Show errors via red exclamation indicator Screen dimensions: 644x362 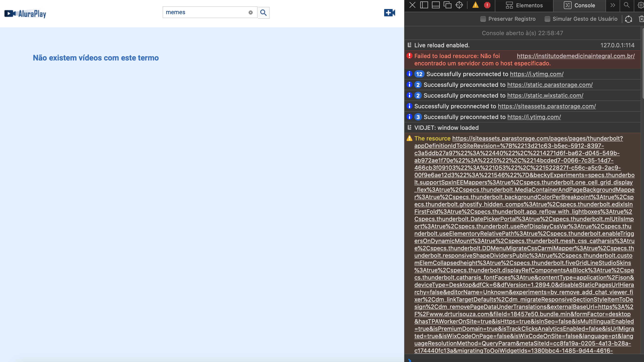tap(487, 5)
